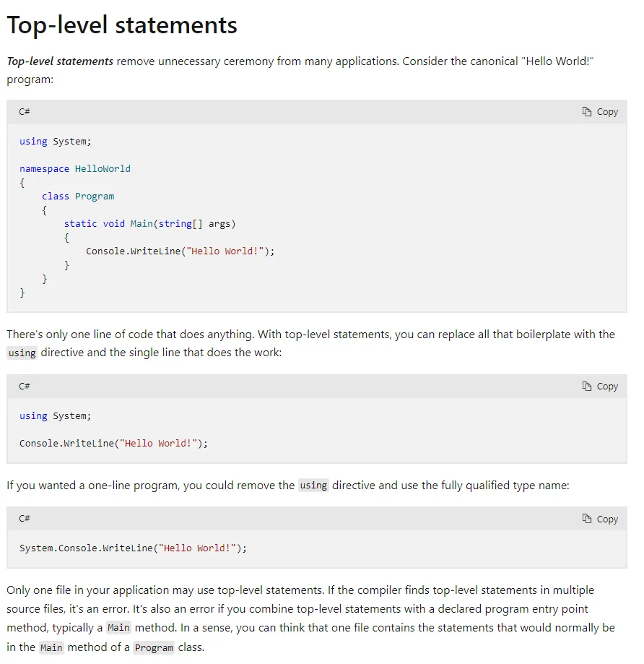Viewport: 644px width, 664px height.
Task: Click the C# language label above the namespace code
Action: pyautogui.click(x=25, y=112)
